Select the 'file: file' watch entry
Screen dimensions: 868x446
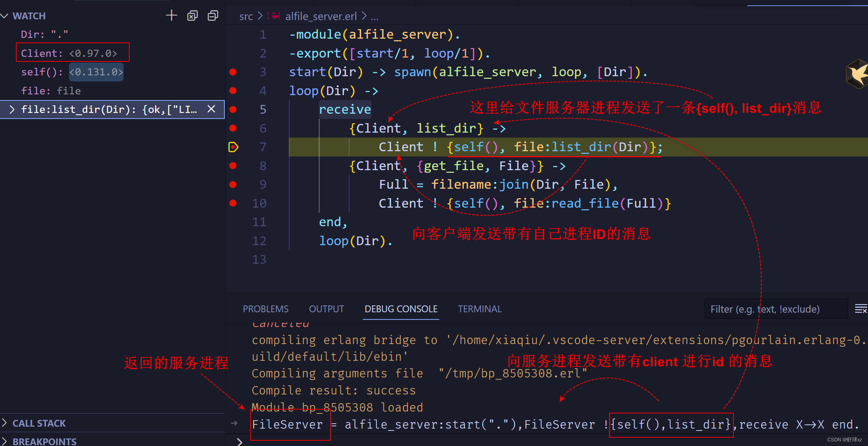[112, 91]
